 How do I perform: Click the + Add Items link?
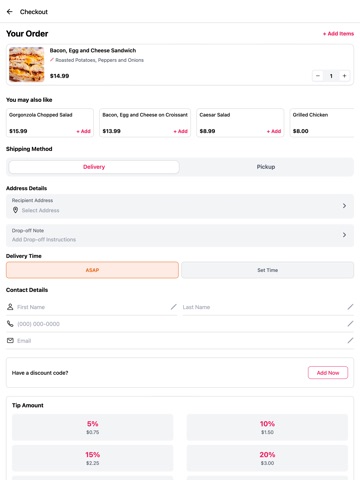338,34
